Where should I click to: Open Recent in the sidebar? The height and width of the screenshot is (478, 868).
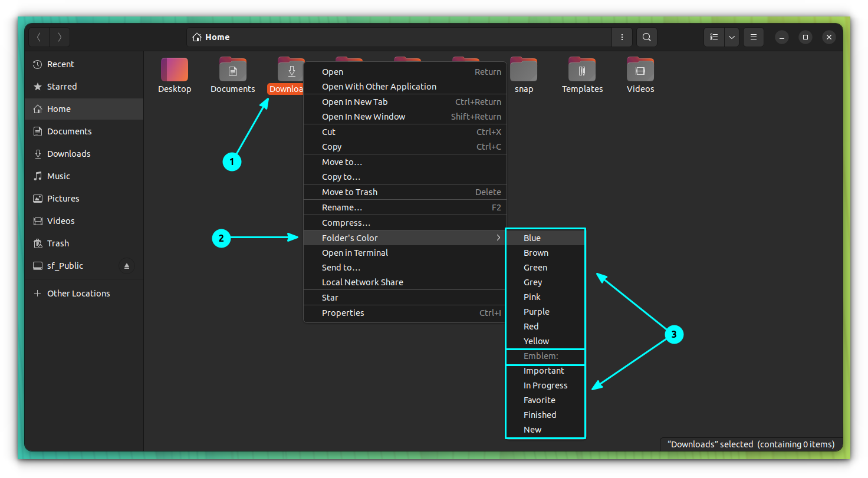click(x=84, y=64)
